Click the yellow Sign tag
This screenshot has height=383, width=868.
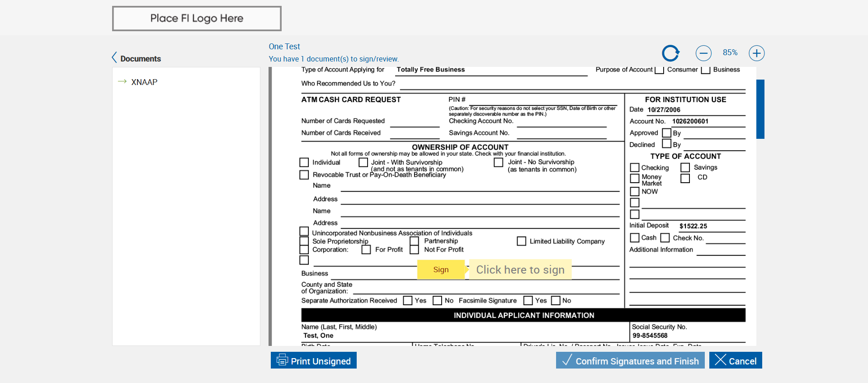tap(441, 270)
